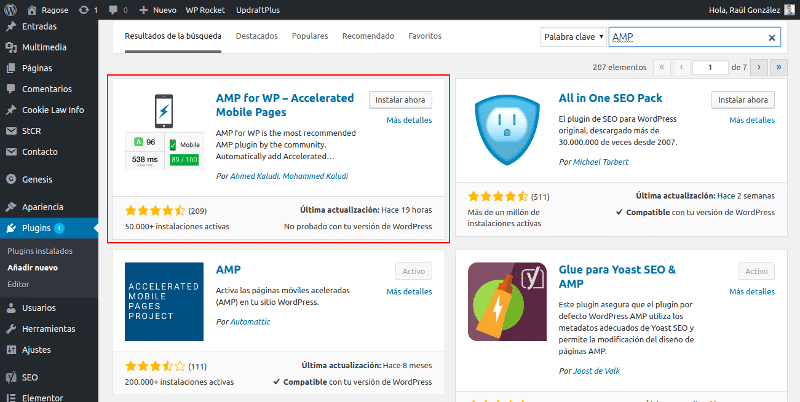Open the WordPress logo menu

(11, 10)
